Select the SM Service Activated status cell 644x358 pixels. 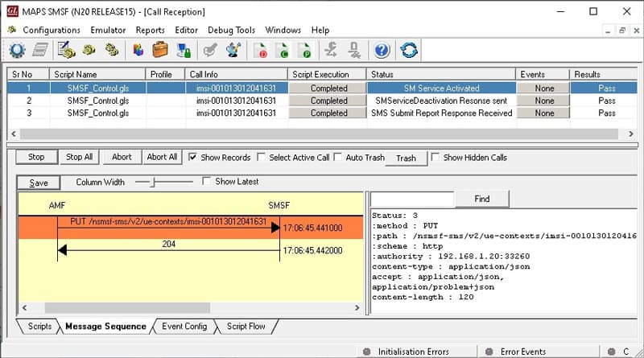(x=441, y=88)
